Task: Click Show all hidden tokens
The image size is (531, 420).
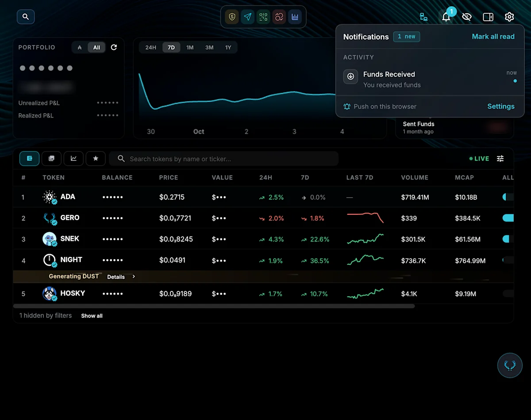Action: pos(92,316)
